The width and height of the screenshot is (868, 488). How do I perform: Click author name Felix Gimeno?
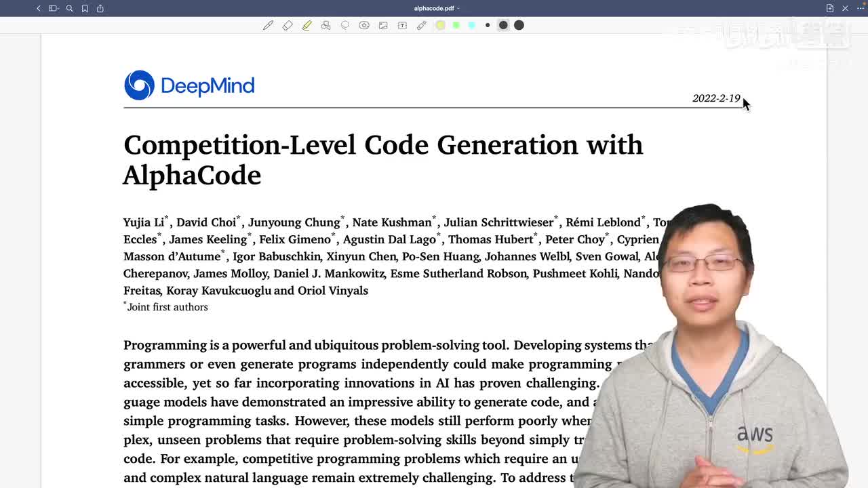coord(295,239)
